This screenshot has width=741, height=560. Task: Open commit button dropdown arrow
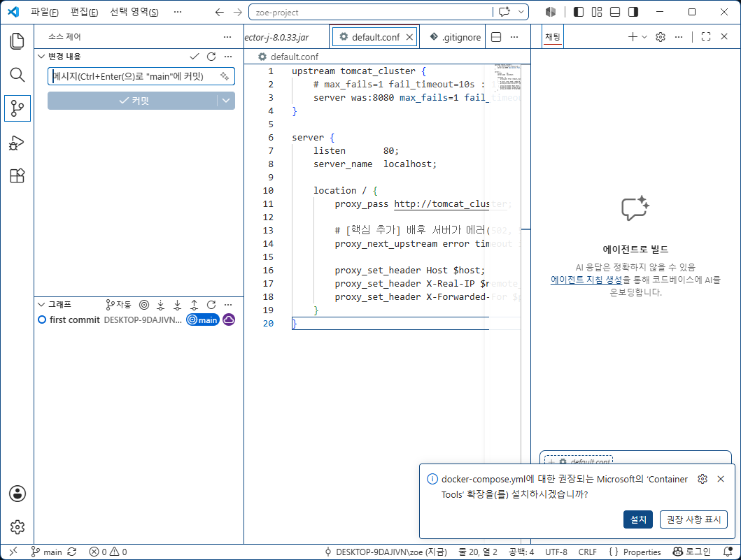(226, 101)
